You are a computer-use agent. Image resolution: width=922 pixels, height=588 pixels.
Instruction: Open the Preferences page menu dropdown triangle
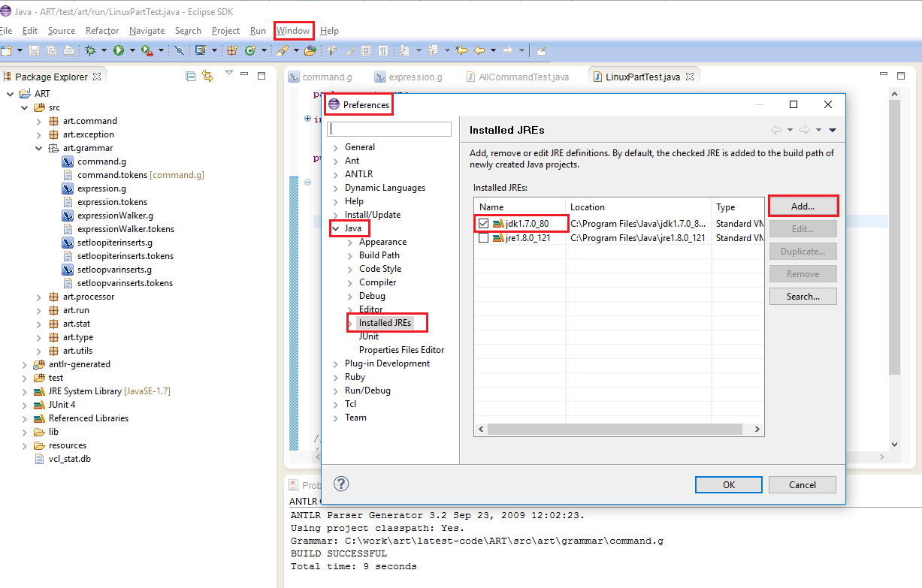coord(833,130)
